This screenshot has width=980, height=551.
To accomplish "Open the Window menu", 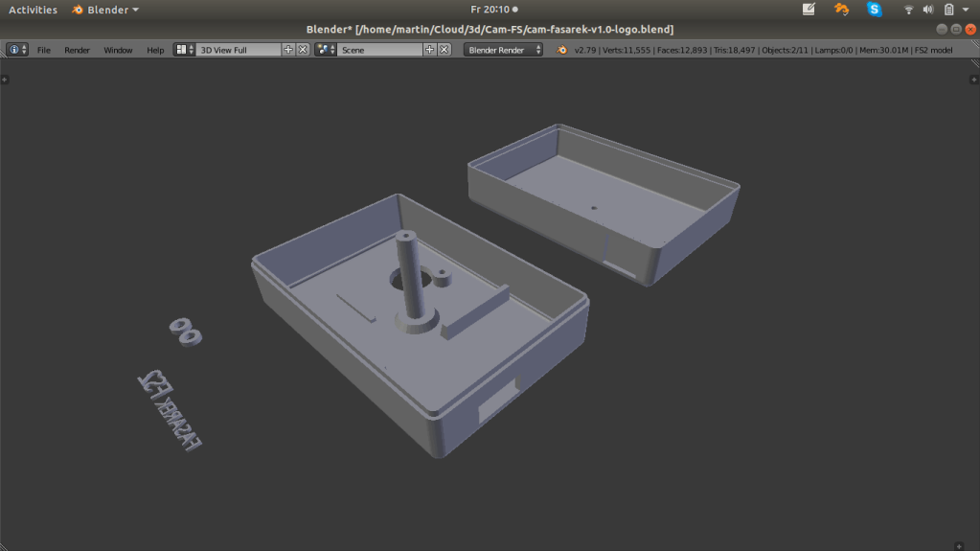I will click(118, 50).
